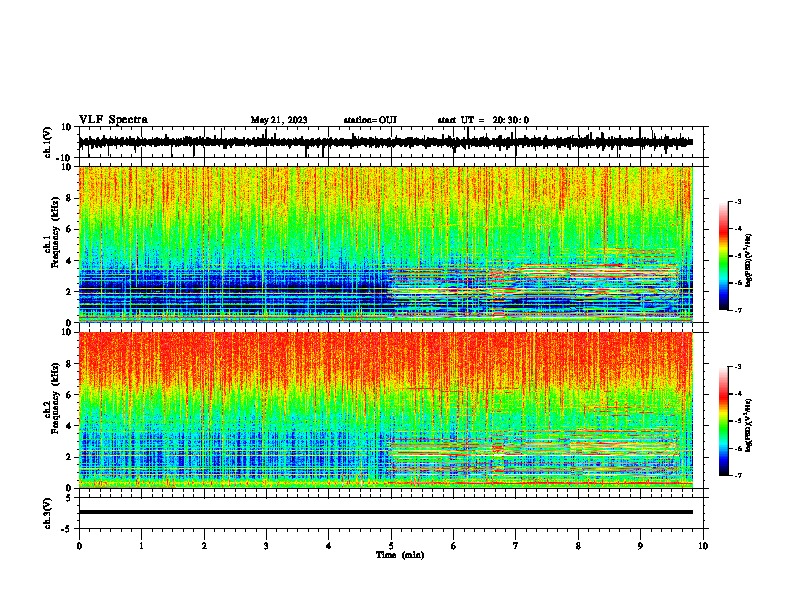Select the 'start UT = 20:30:0' text
Screen dimensions: 792x612
[483, 120]
